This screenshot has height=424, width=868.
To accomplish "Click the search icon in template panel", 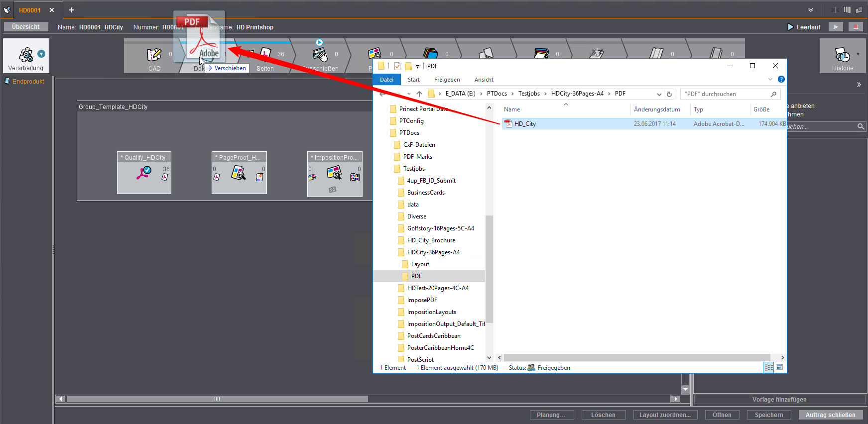I will tap(861, 127).
